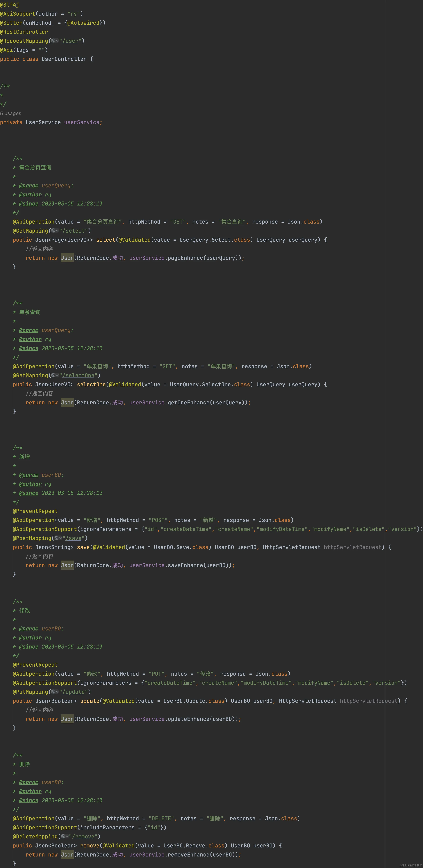Show the "5 usages" inlay hint
This screenshot has height=868, width=423.
(10, 114)
